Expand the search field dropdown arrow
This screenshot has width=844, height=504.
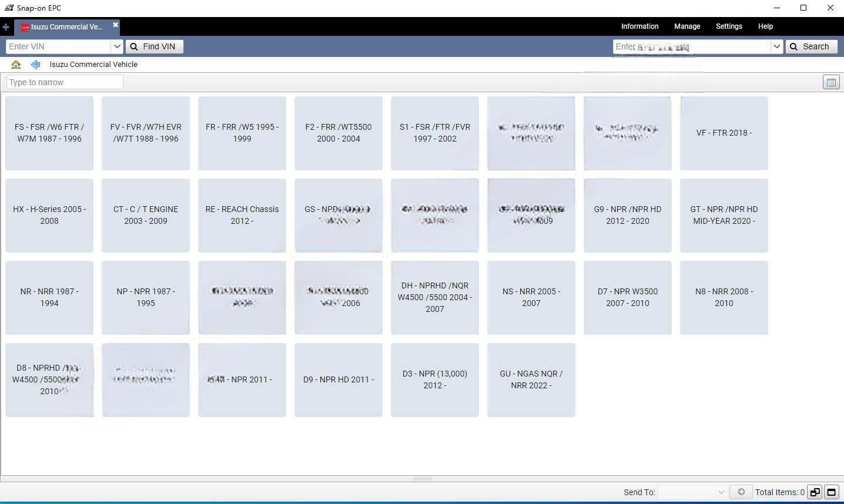(x=776, y=46)
